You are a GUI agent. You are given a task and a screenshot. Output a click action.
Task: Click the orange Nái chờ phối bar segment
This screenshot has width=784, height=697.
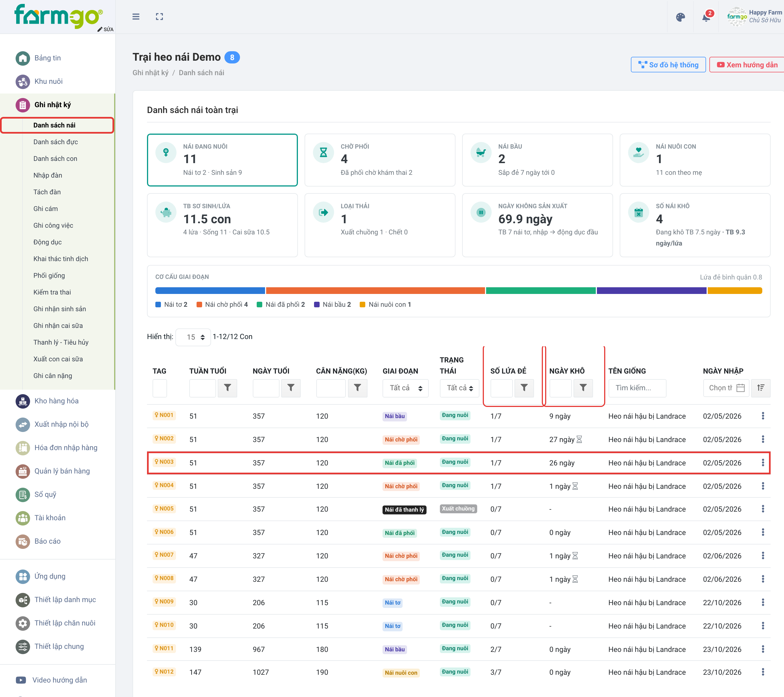[376, 291]
